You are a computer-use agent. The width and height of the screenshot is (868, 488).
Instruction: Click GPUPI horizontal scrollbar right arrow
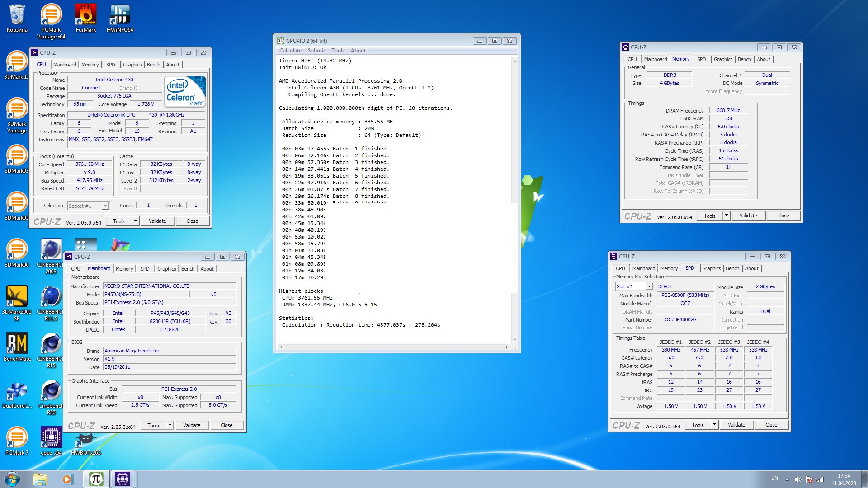507,347
